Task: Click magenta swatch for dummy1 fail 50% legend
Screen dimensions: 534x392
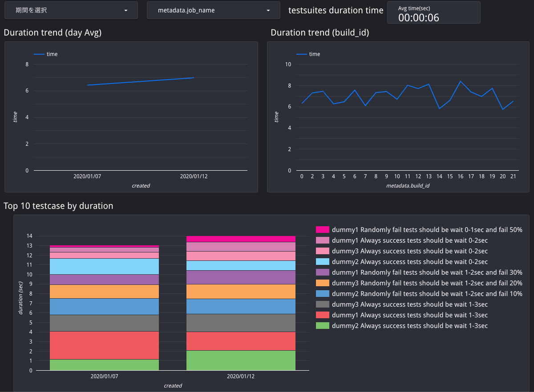Action: pos(323,230)
